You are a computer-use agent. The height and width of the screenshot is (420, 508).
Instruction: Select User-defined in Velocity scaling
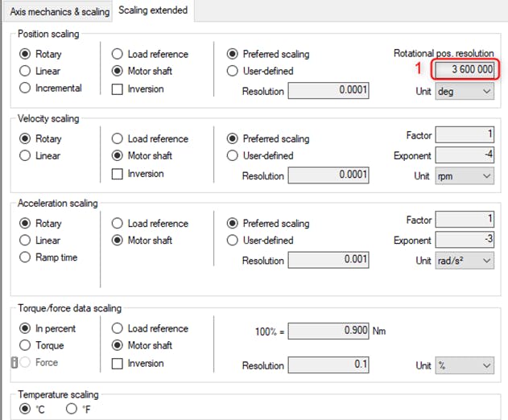click(233, 156)
